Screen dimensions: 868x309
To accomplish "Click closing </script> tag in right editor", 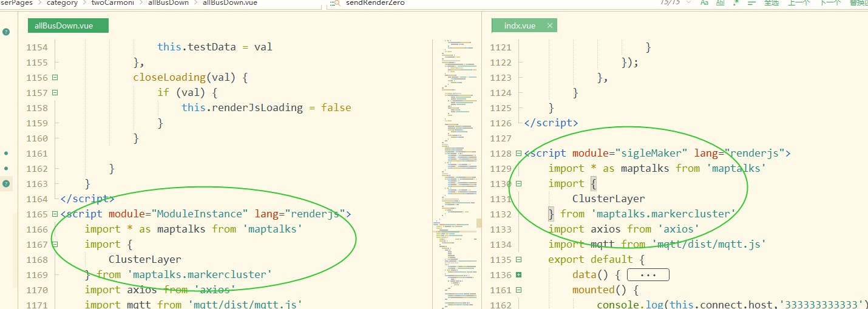I will tap(551, 123).
